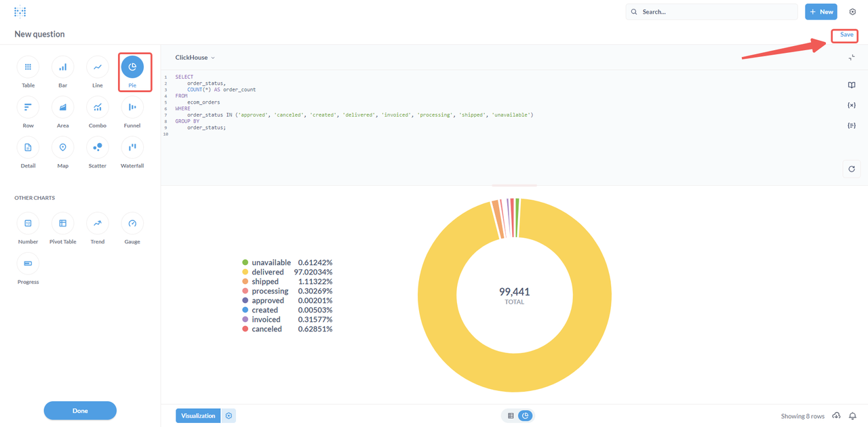
Task: Switch to table view toggle
Action: [x=511, y=415]
